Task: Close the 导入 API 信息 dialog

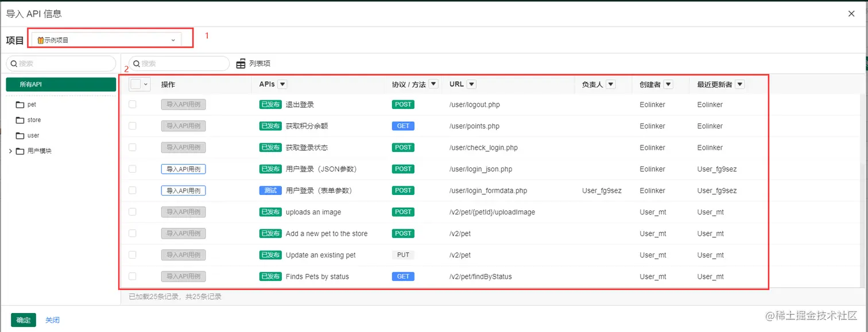Action: point(851,13)
